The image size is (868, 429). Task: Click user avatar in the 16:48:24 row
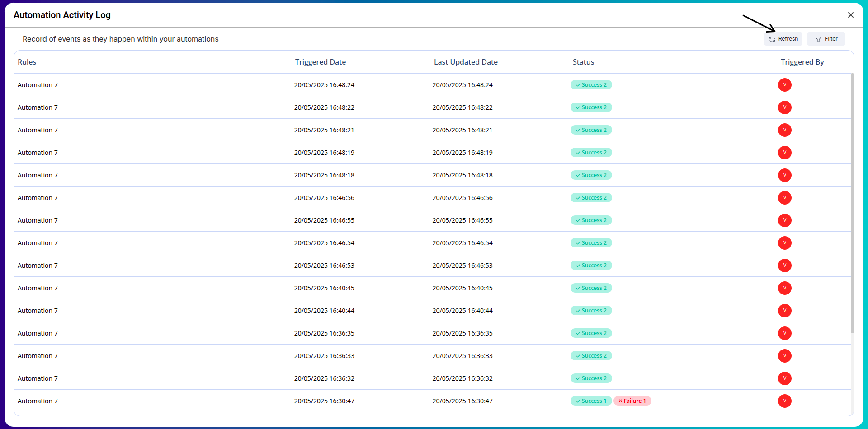[784, 85]
